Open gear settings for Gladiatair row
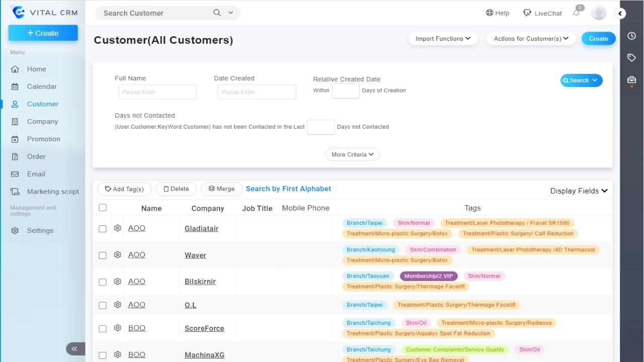The image size is (644, 362). click(117, 228)
